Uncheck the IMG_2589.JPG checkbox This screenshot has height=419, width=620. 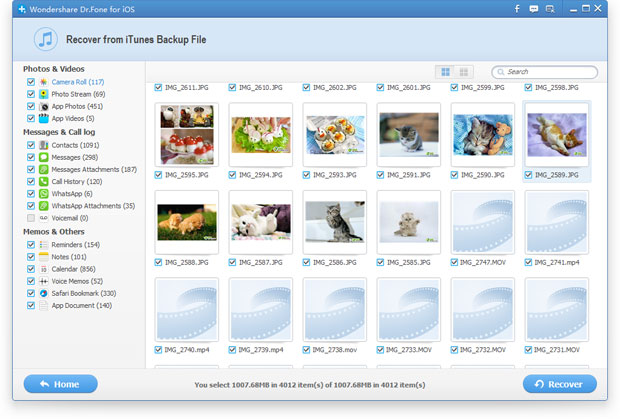pos(528,175)
